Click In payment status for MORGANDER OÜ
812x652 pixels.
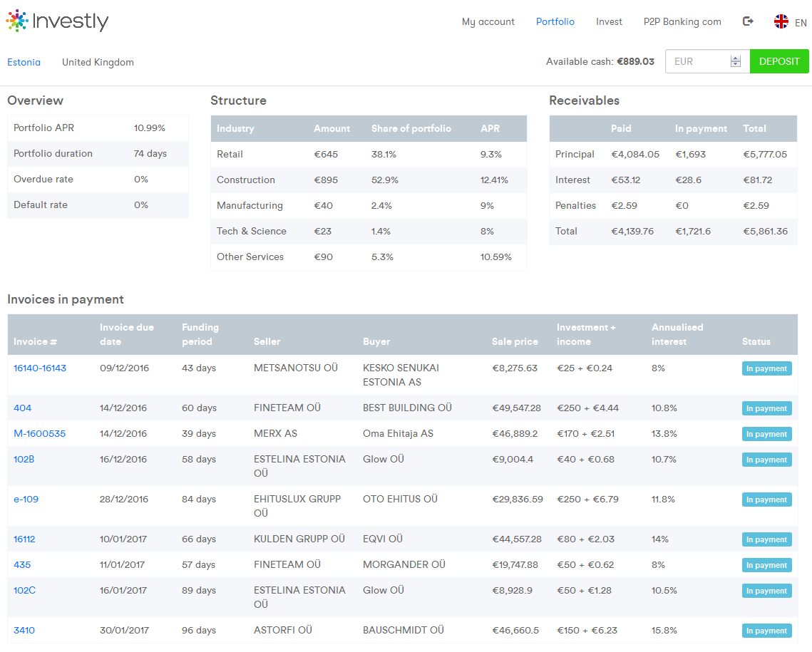click(x=766, y=565)
